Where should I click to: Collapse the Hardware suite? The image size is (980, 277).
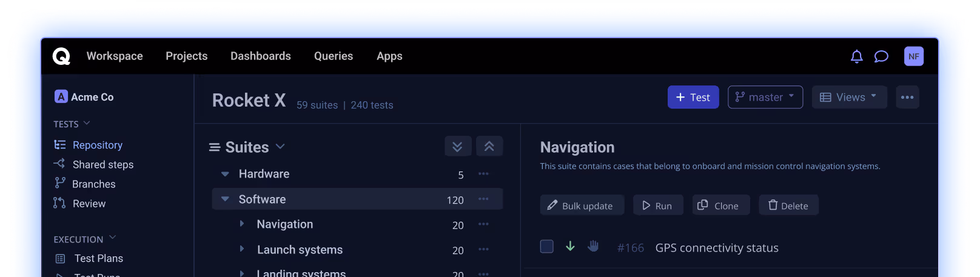click(x=225, y=174)
